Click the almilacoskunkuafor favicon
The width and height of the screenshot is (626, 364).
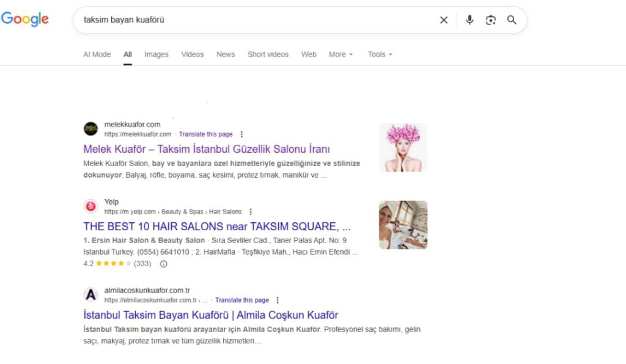(x=90, y=294)
